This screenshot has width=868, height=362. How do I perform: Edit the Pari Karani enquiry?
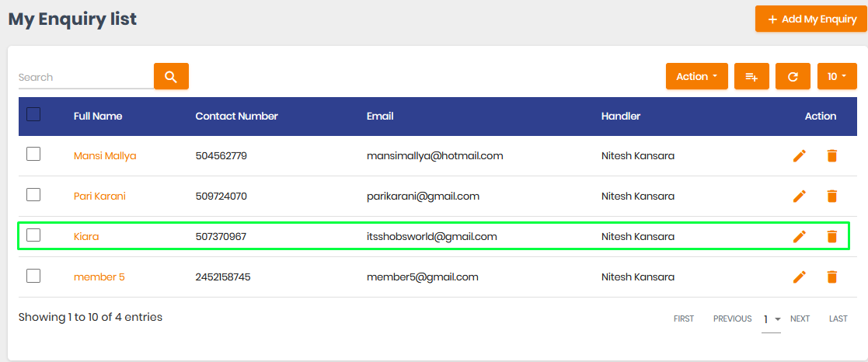(799, 196)
